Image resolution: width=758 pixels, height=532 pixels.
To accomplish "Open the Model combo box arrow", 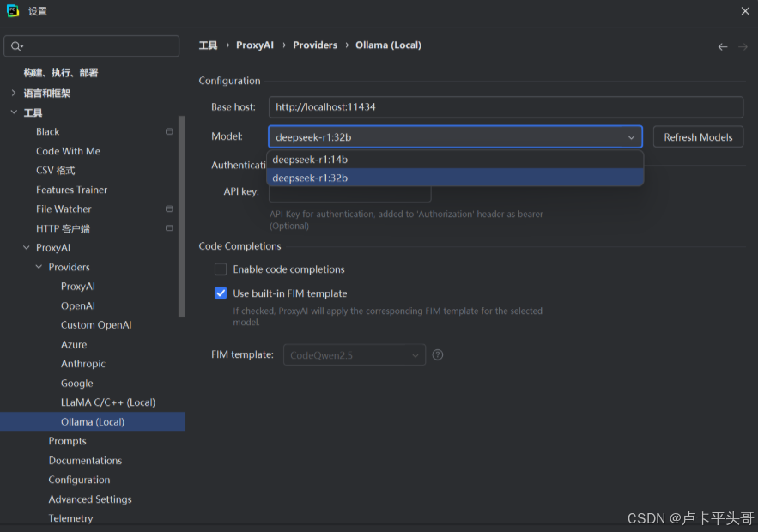I will click(x=631, y=137).
